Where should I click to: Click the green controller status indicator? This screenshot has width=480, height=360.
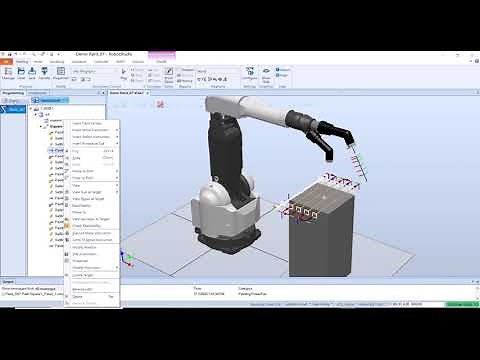(462, 304)
